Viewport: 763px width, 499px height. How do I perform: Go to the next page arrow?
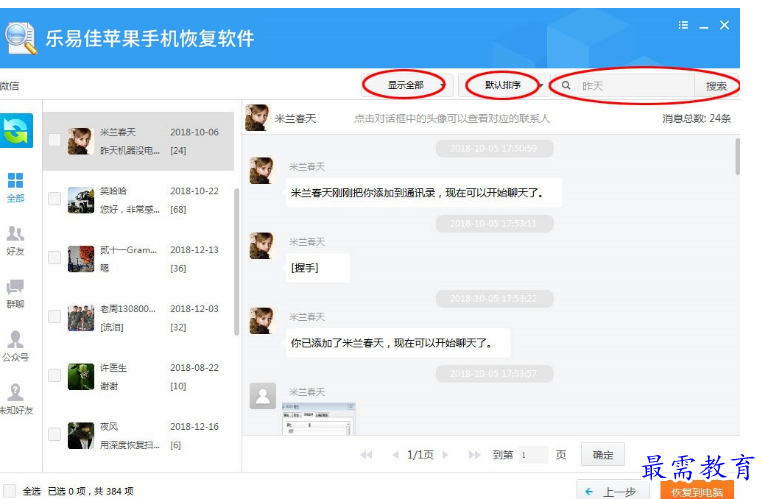click(x=445, y=455)
